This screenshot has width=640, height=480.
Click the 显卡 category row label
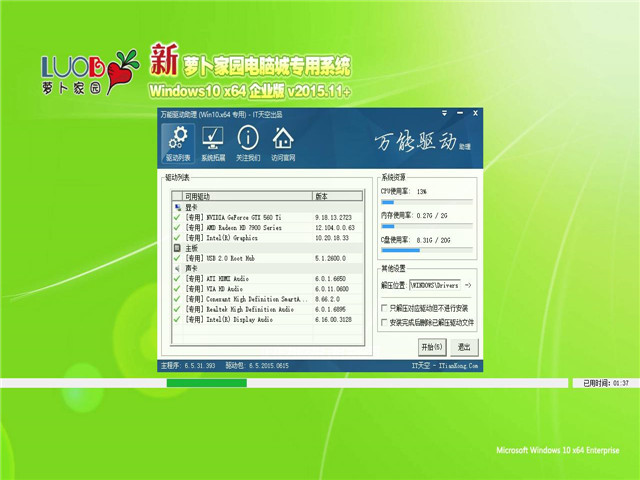click(x=191, y=207)
